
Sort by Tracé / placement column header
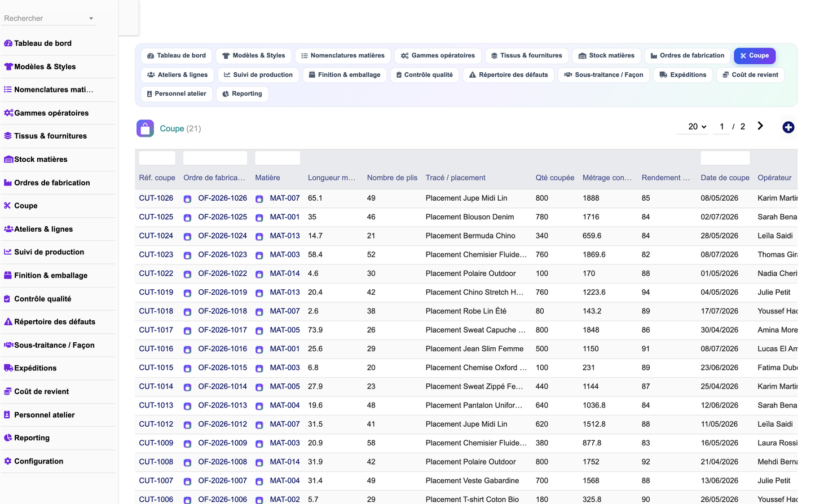[455, 178]
